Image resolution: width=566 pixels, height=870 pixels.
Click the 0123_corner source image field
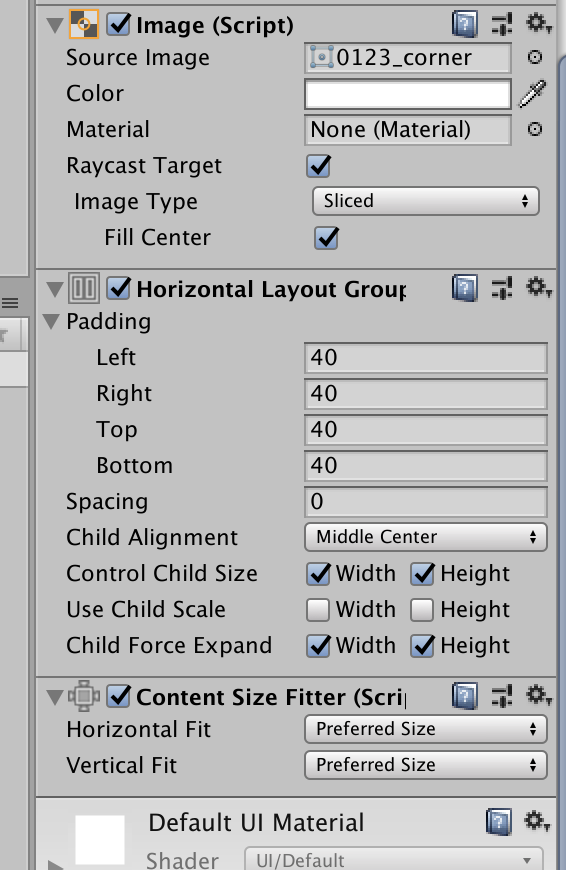tap(407, 58)
